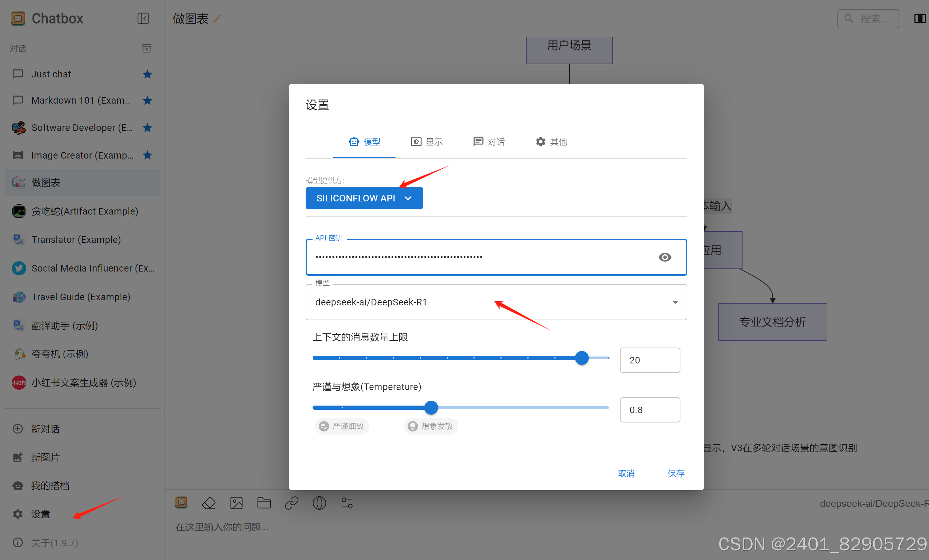Collapse the Chatbox sidebar panel
Screen dimensions: 929x560
pyautogui.click(x=143, y=18)
